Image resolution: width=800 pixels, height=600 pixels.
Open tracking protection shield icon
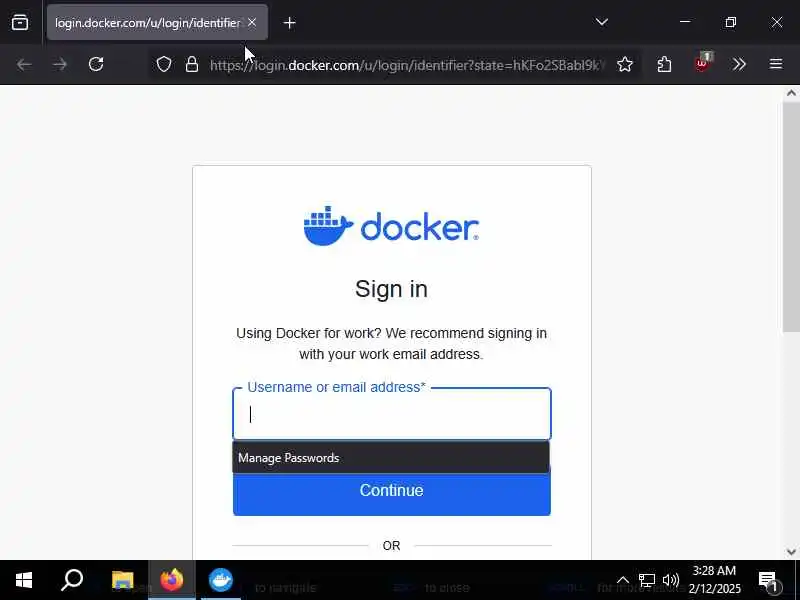pyautogui.click(x=164, y=65)
